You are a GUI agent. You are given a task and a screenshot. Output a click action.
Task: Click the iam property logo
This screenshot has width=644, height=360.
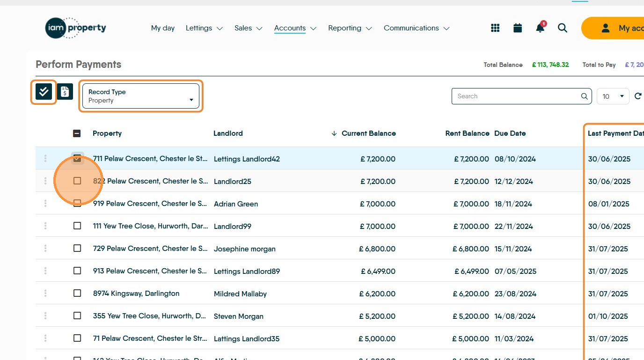pyautogui.click(x=75, y=28)
